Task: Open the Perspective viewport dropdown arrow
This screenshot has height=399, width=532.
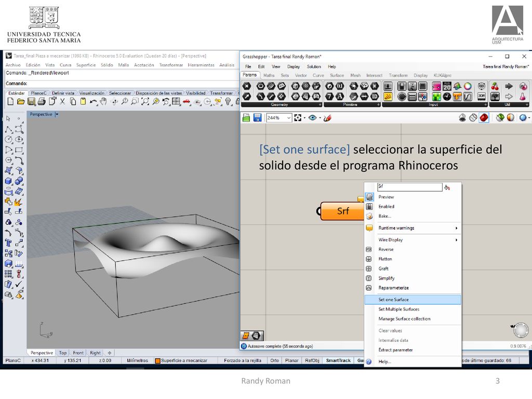Action: pos(57,114)
